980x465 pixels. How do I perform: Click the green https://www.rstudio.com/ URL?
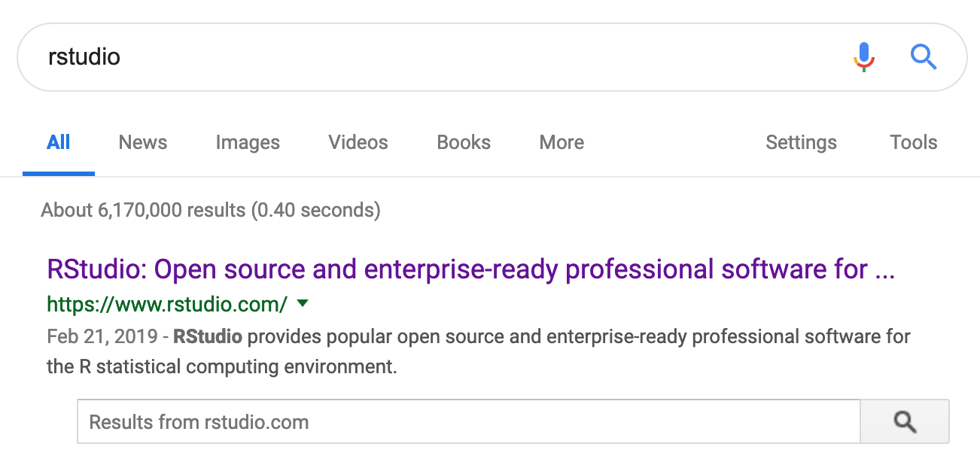(167, 304)
